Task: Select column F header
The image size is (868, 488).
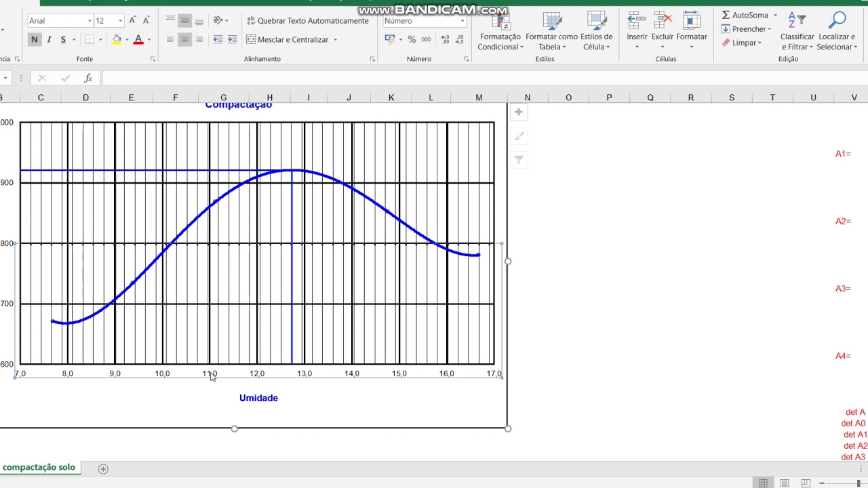Action: point(175,98)
